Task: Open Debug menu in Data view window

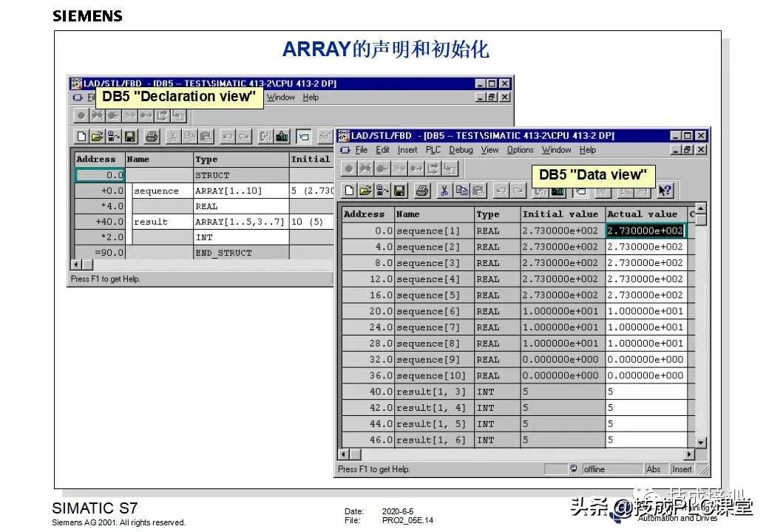Action: pos(461,150)
